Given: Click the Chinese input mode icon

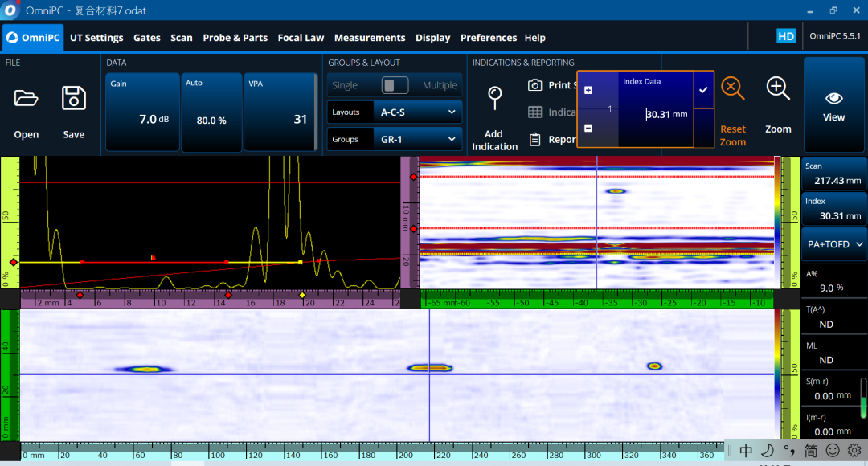Looking at the screenshot, I should [746, 451].
